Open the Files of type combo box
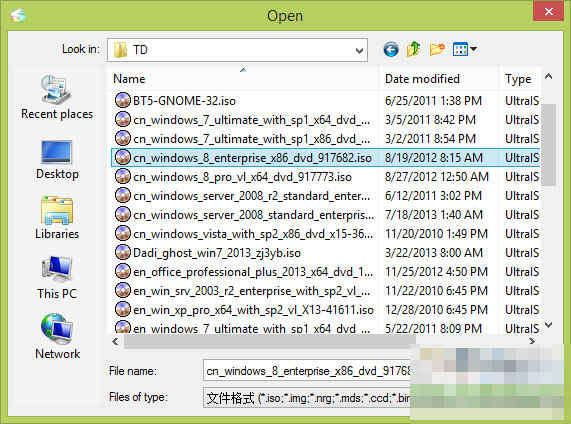The height and width of the screenshot is (424, 571). (307, 397)
